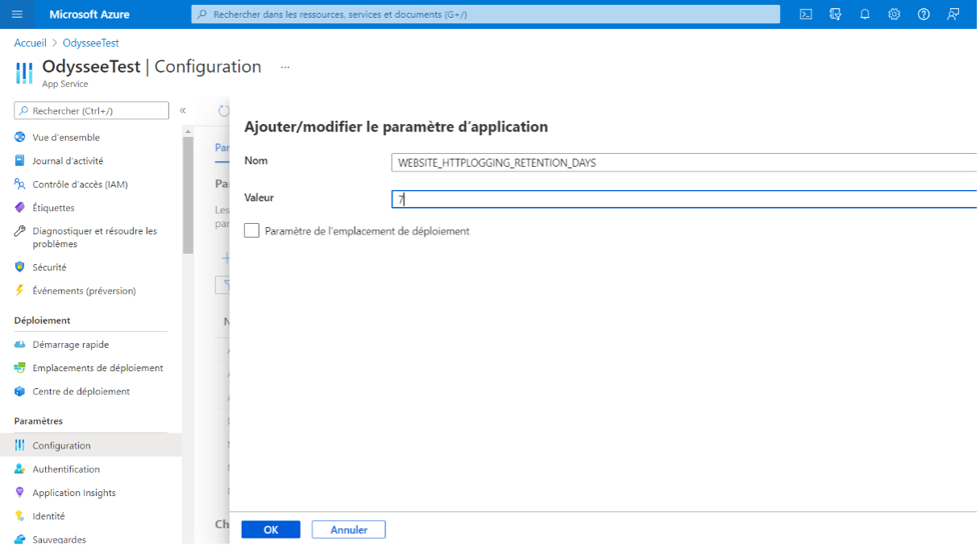Click the Étiquettes tag icon

coord(20,208)
